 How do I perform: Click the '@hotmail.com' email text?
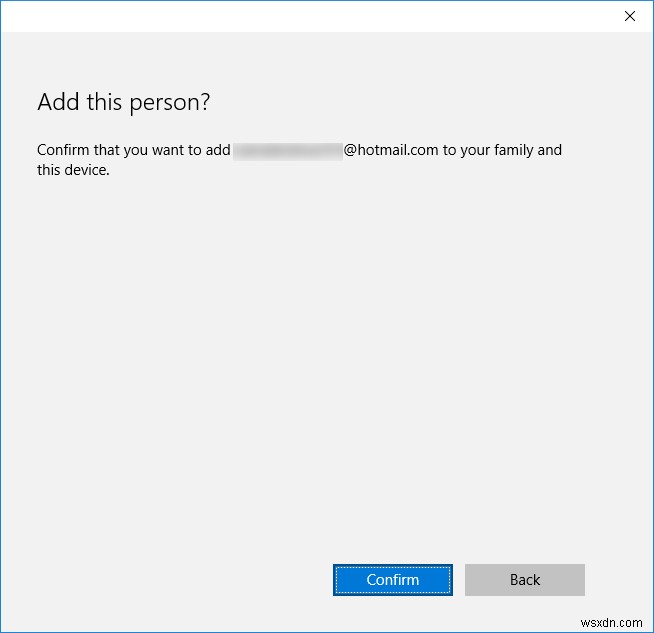[391, 150]
